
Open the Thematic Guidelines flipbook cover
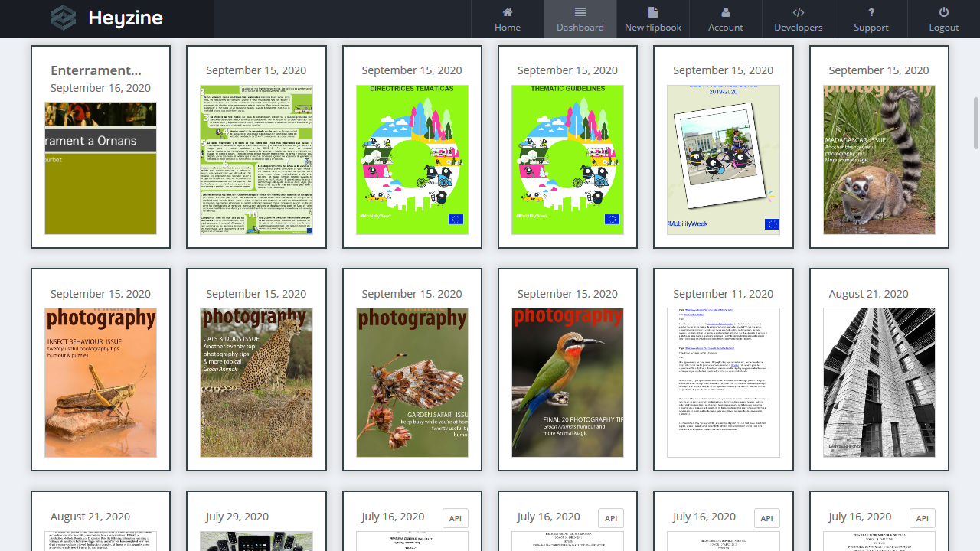coord(567,159)
